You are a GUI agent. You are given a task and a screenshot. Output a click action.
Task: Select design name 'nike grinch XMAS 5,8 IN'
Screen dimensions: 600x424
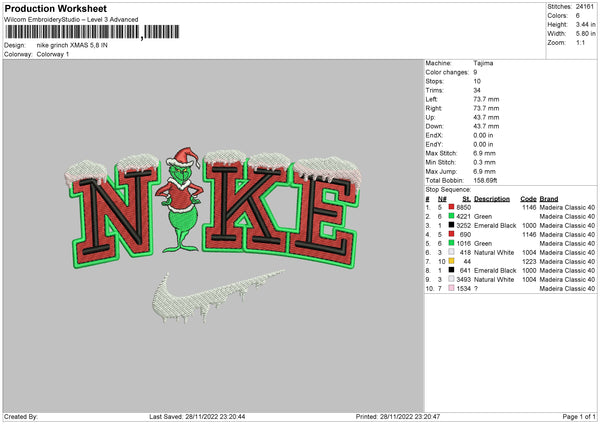(x=72, y=45)
